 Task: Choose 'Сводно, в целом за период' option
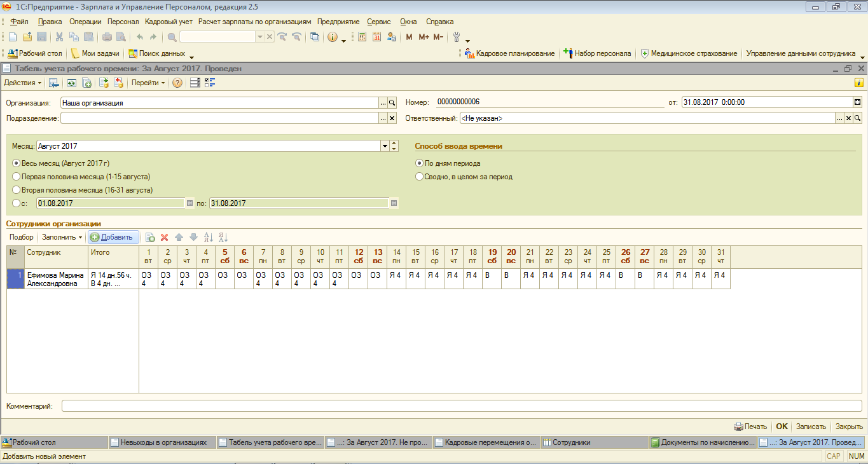click(419, 177)
